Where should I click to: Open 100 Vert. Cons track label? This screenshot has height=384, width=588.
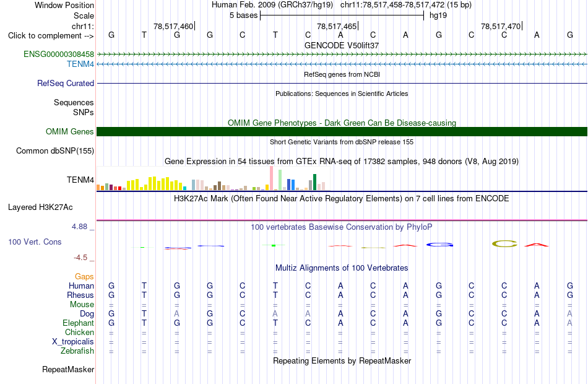(x=35, y=242)
